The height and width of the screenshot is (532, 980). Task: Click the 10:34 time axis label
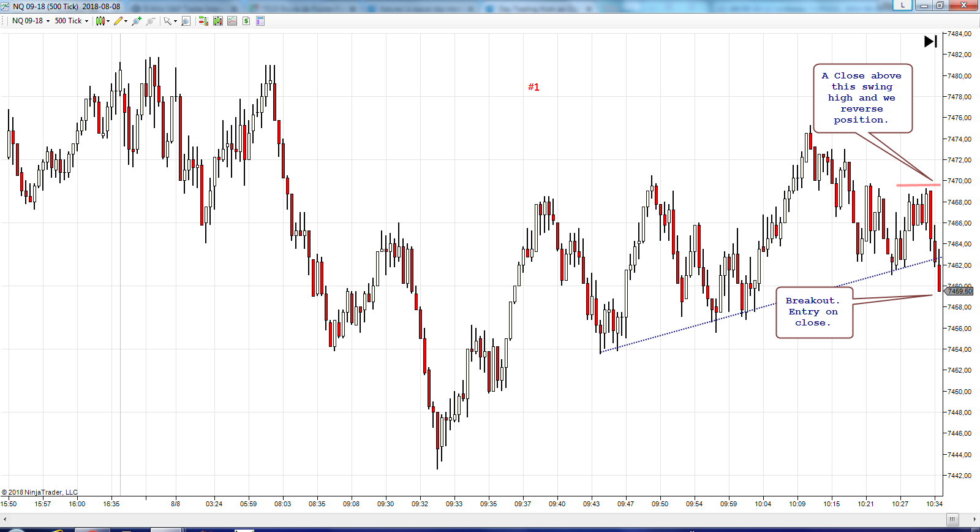coord(934,504)
